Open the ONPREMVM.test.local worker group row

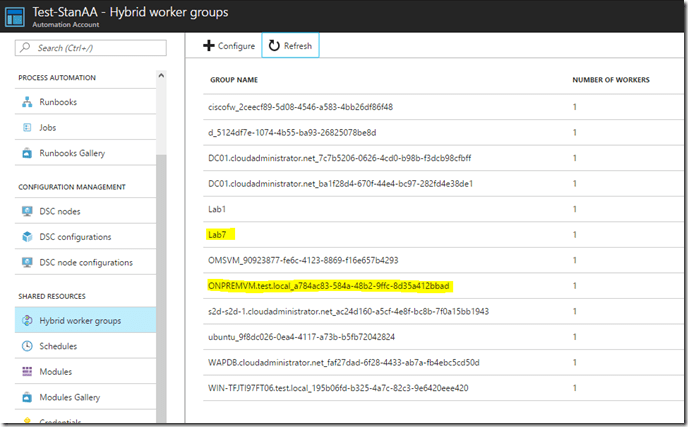[x=329, y=285]
